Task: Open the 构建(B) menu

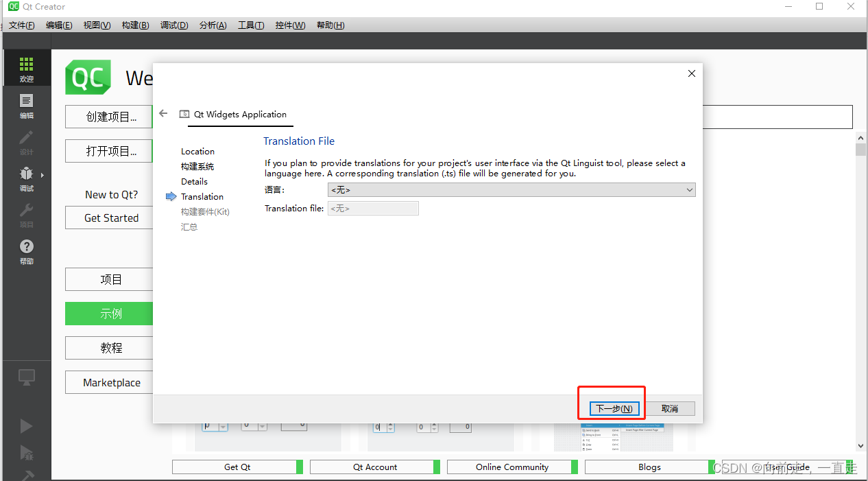Action: [x=135, y=25]
